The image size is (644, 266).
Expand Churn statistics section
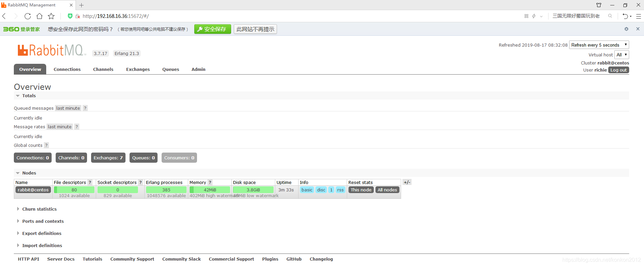coord(36,209)
